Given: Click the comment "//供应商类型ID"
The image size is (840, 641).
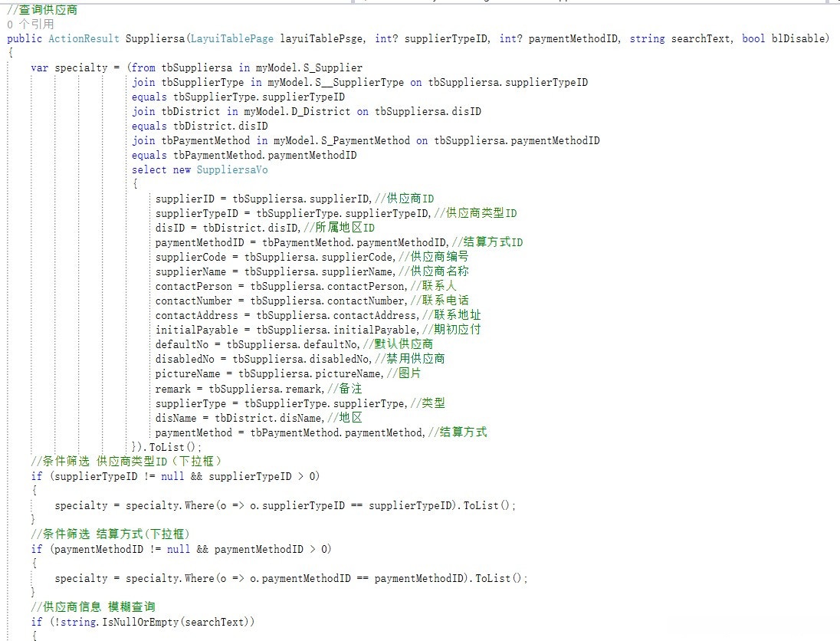Looking at the screenshot, I should coord(476,213).
